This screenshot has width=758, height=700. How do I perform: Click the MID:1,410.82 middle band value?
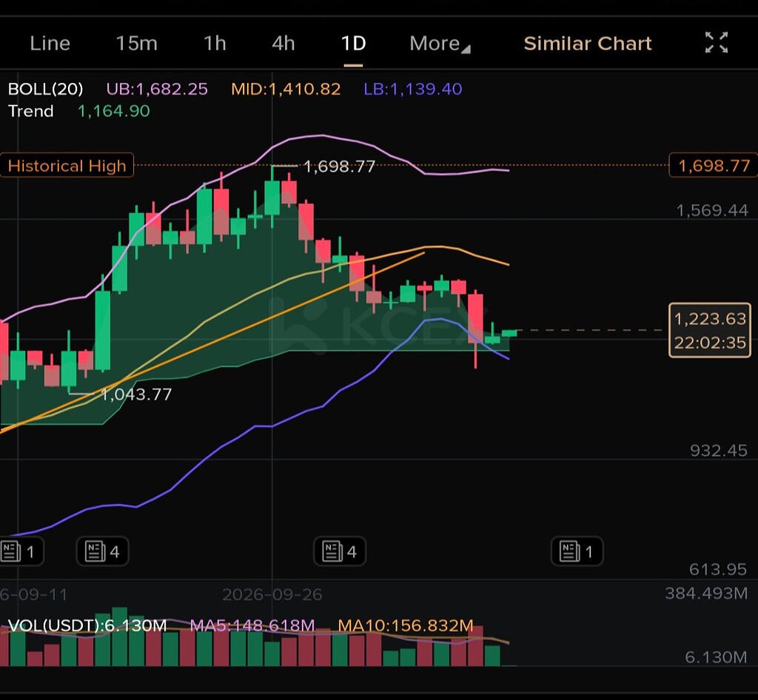[286, 89]
